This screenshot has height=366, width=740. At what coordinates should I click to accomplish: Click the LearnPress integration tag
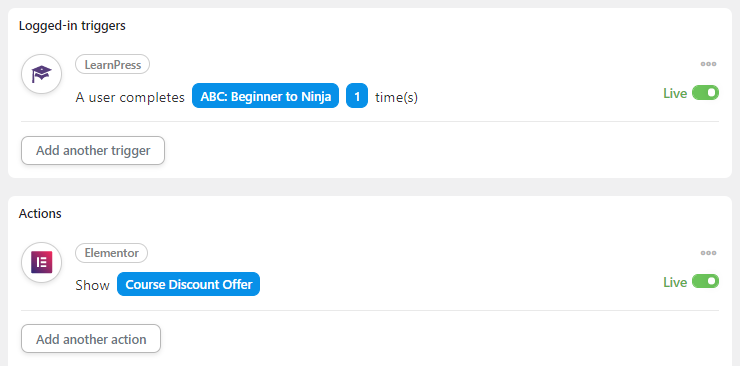[x=112, y=64]
